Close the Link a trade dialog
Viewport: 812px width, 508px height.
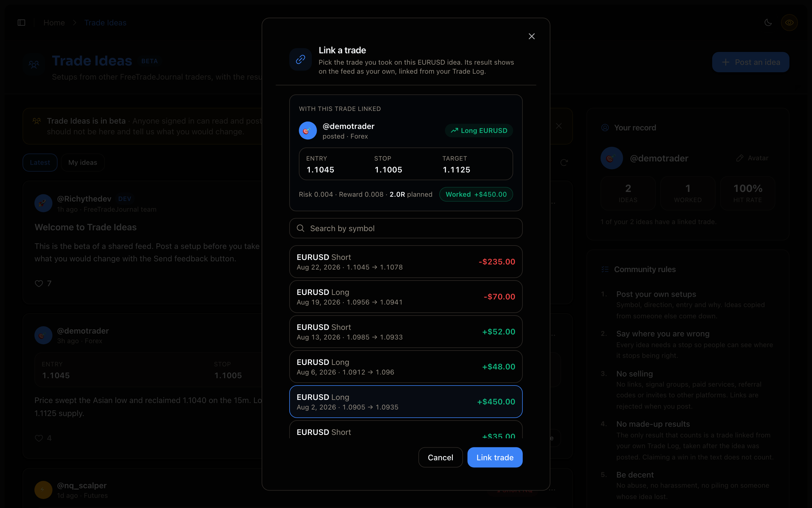531,36
